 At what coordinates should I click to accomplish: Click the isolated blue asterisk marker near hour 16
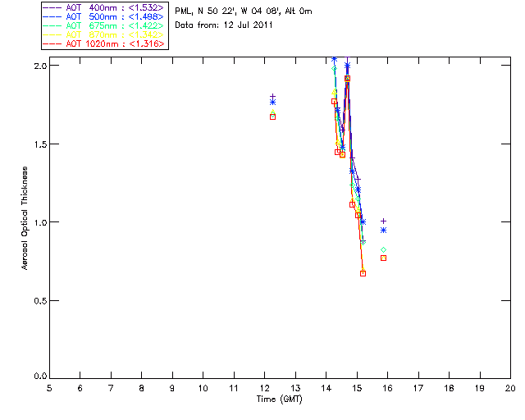(384, 230)
